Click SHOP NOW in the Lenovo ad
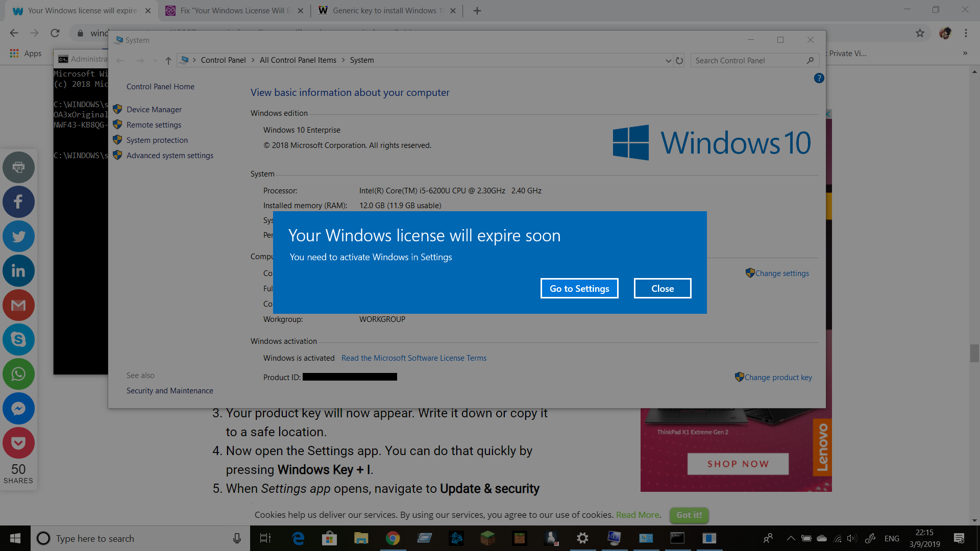This screenshot has height=551, width=980. (738, 464)
